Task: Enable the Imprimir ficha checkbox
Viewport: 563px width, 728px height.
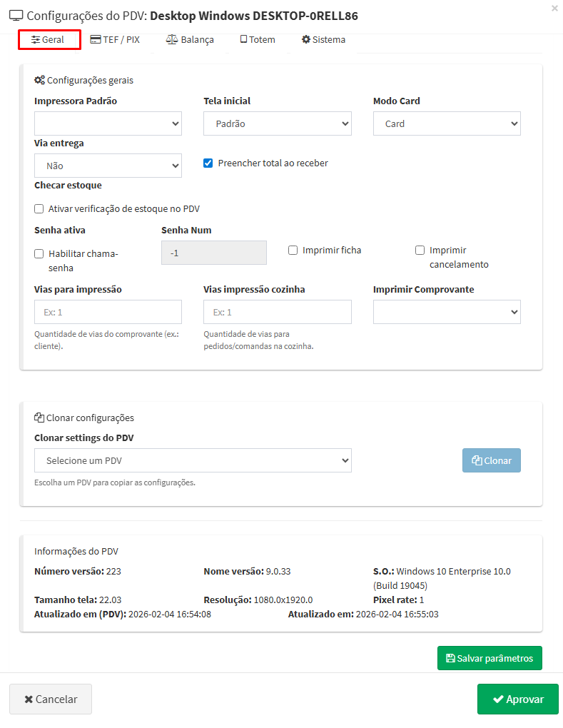Action: click(x=293, y=251)
